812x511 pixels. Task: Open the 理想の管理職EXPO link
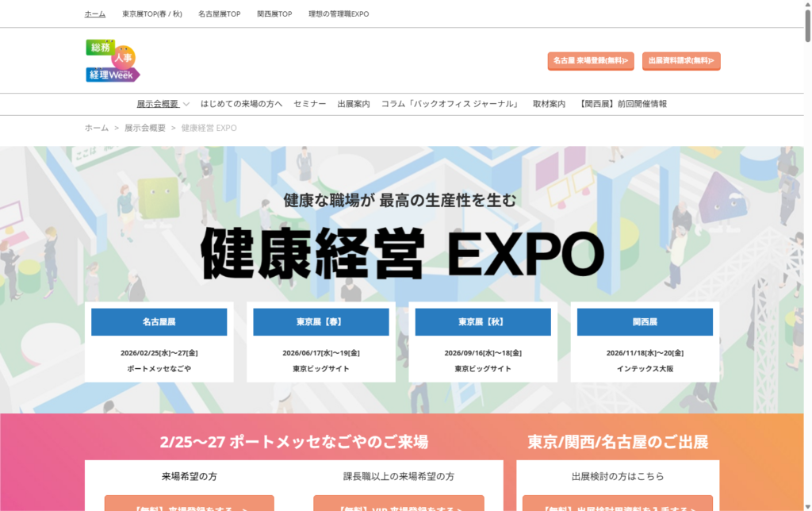coord(339,14)
